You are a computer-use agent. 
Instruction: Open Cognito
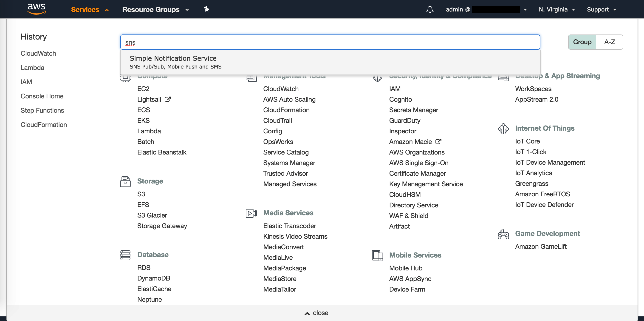point(401,99)
